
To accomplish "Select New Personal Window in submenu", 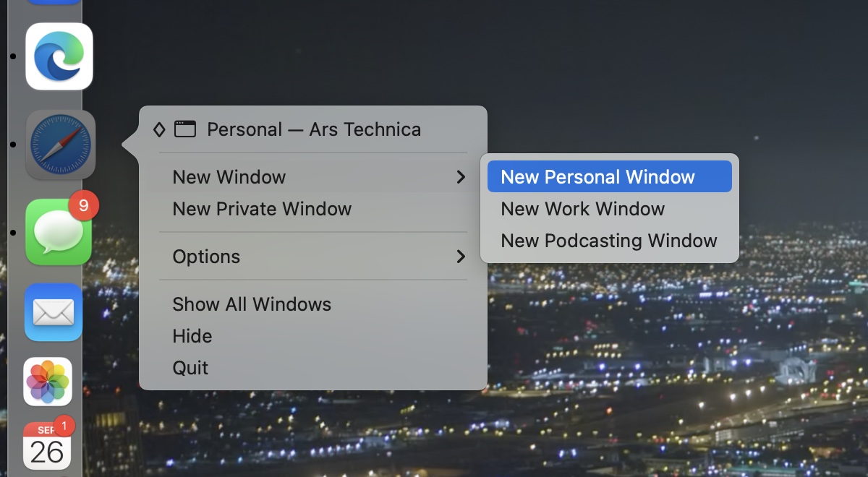I will coord(597,177).
